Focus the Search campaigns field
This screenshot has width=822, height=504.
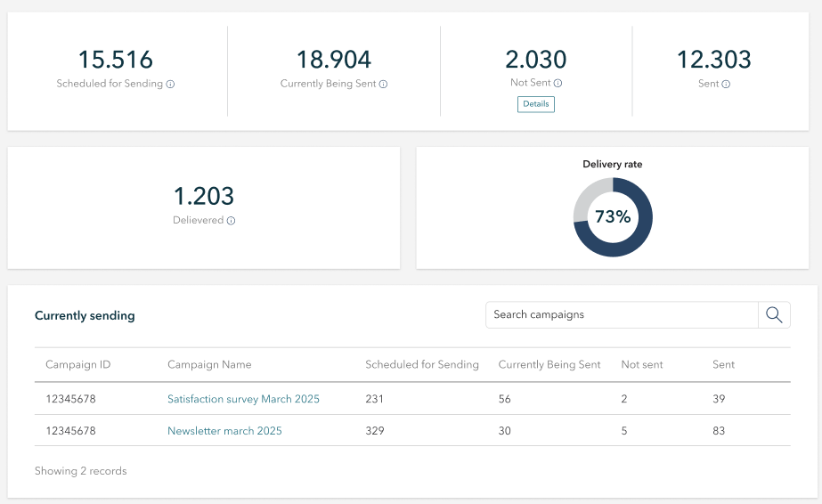(x=622, y=314)
